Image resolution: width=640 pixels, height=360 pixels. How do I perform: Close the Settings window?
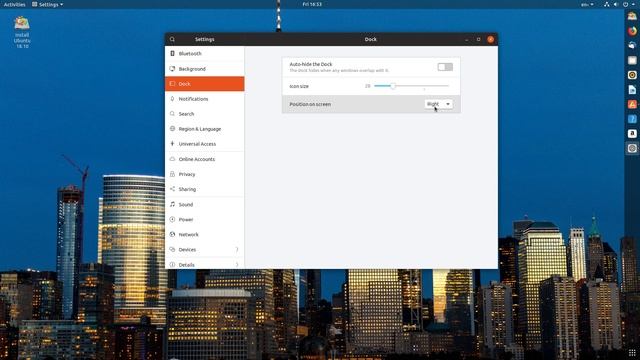(x=491, y=40)
